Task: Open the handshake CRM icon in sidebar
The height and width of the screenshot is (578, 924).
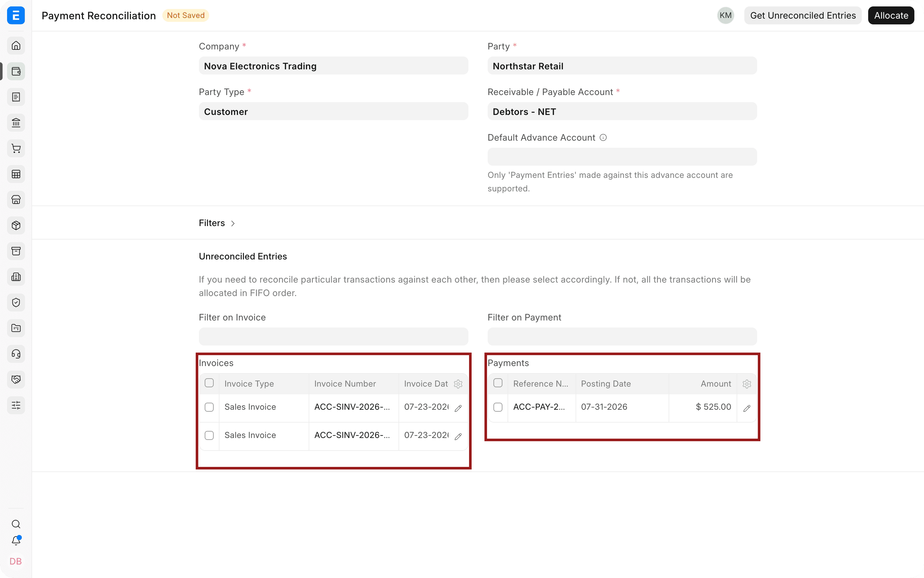Action: (x=16, y=379)
